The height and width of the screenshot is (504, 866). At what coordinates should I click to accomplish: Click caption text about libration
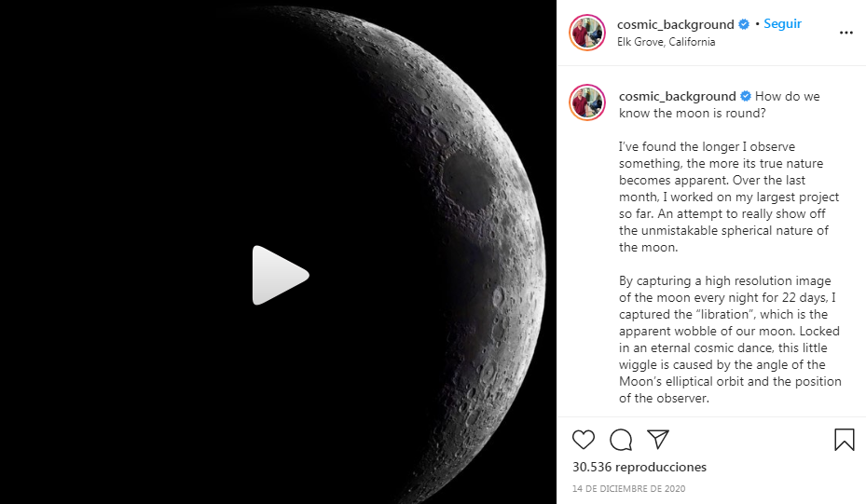[x=730, y=339]
